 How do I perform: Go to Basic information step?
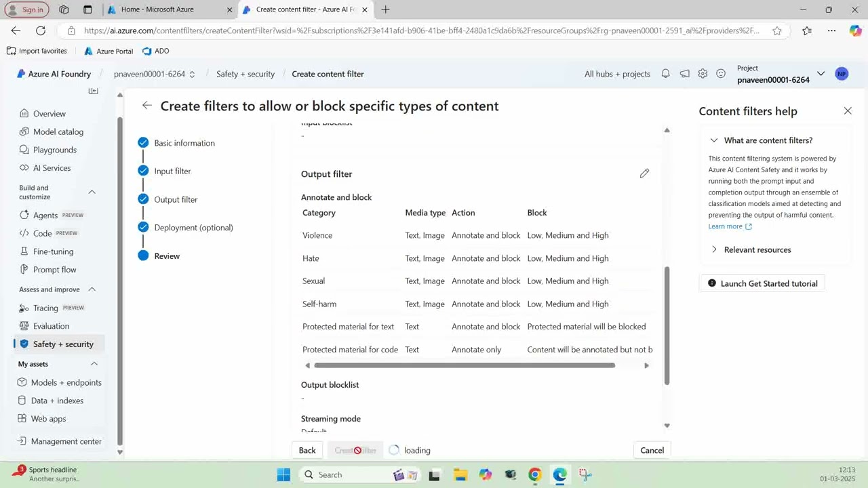point(184,143)
